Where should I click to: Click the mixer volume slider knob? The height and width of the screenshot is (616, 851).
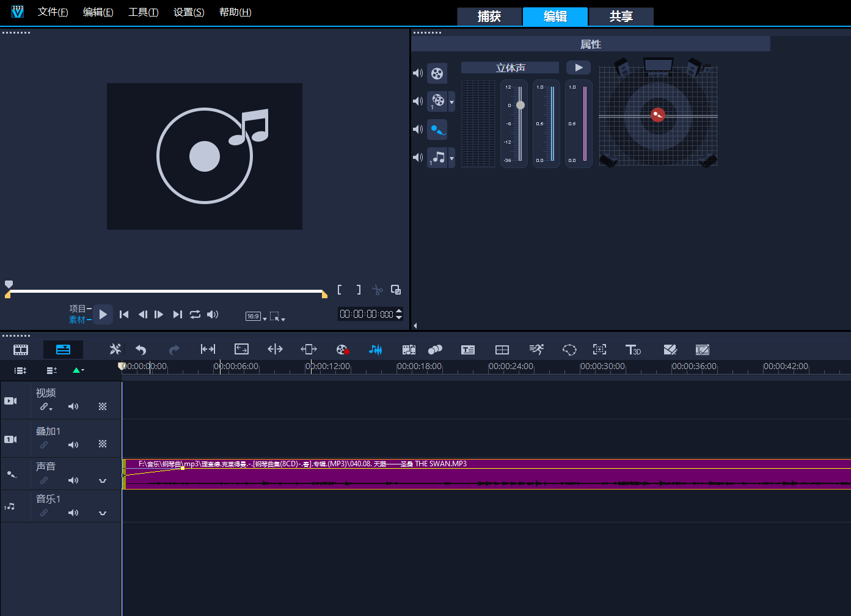click(x=520, y=105)
